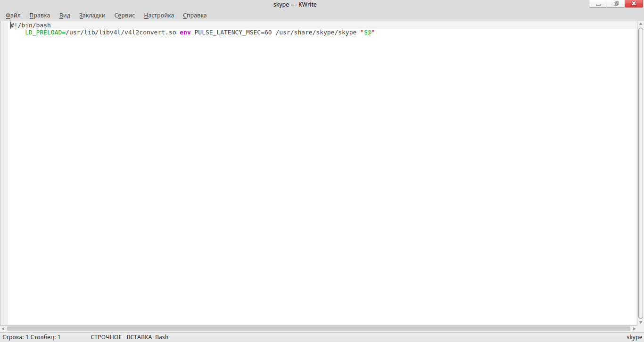Click the horizontal scrollbar thumb
Image resolution: width=644 pixels, height=342 pixels.
(x=319, y=328)
